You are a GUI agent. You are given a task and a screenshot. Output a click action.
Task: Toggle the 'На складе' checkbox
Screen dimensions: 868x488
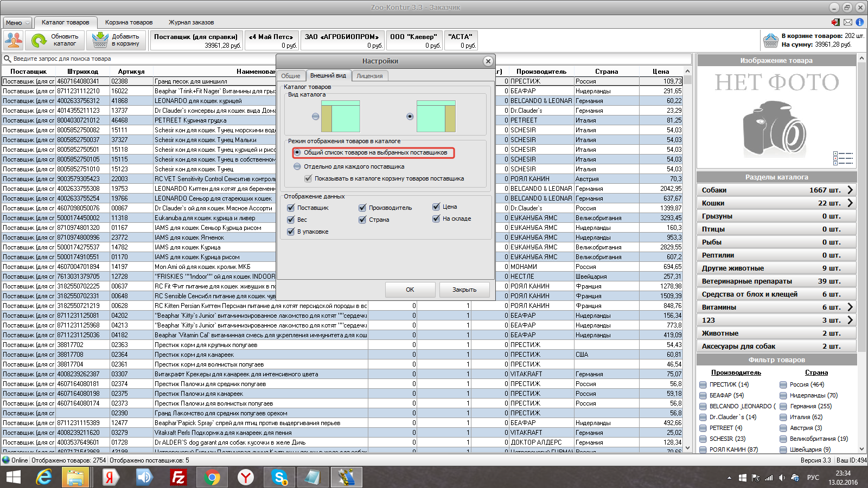(436, 219)
